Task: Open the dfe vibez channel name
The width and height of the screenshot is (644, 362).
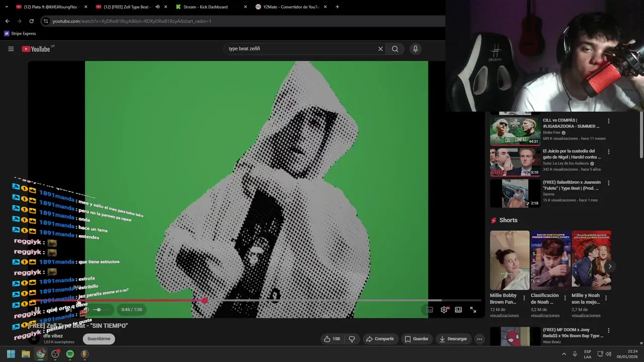Action: pyautogui.click(x=53, y=336)
